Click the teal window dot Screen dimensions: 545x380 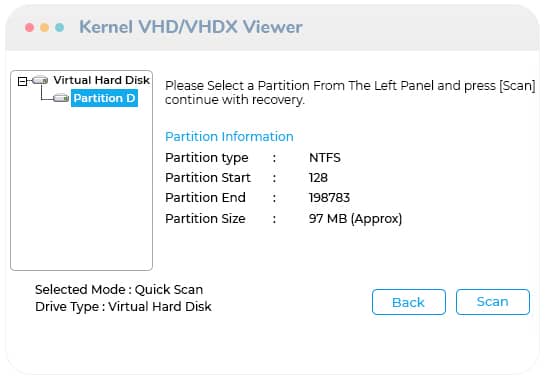59,27
